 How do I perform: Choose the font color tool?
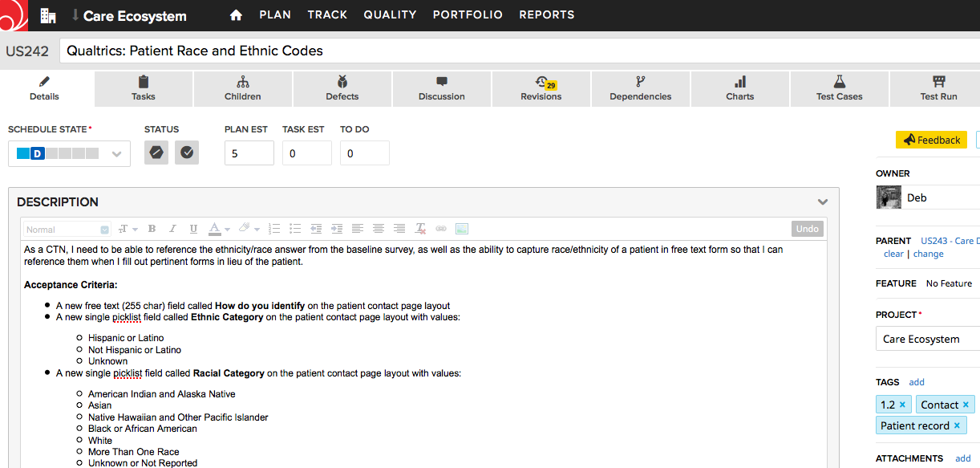pos(214,229)
